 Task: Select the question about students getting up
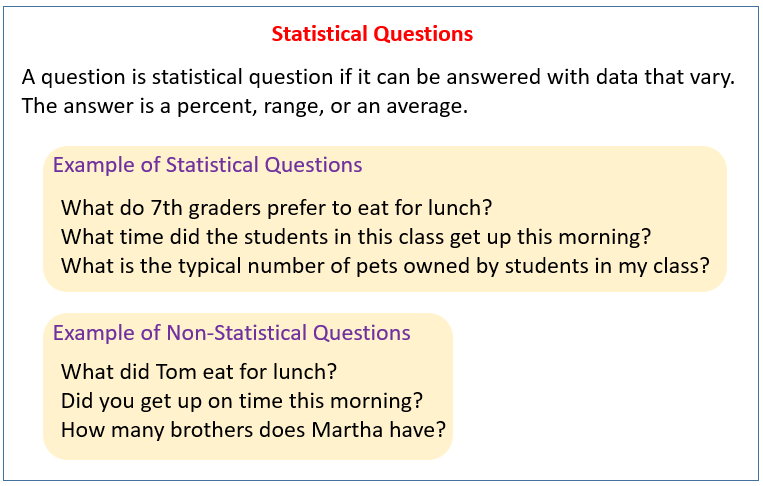356,237
